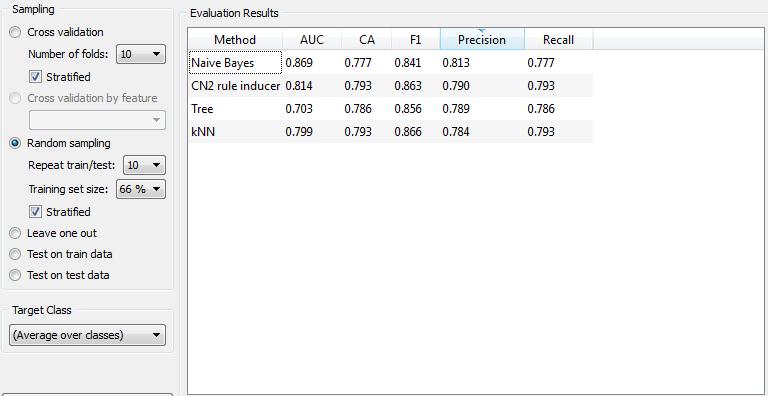Open Target Class dropdown

point(87,336)
